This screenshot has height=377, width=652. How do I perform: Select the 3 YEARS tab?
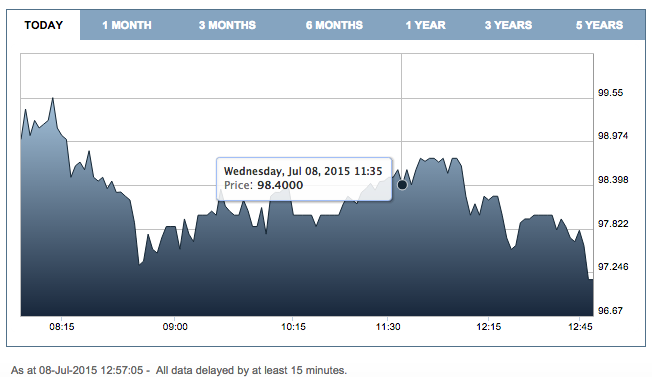tap(508, 25)
